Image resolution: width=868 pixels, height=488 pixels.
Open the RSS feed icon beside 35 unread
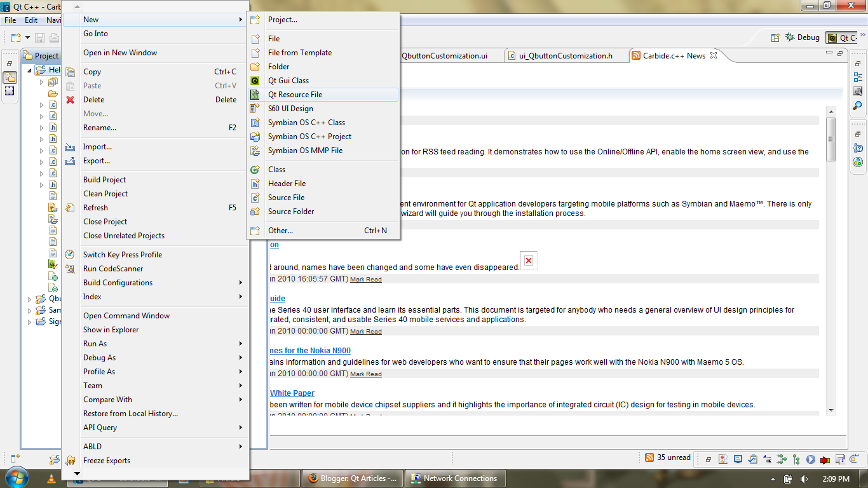pyautogui.click(x=649, y=458)
